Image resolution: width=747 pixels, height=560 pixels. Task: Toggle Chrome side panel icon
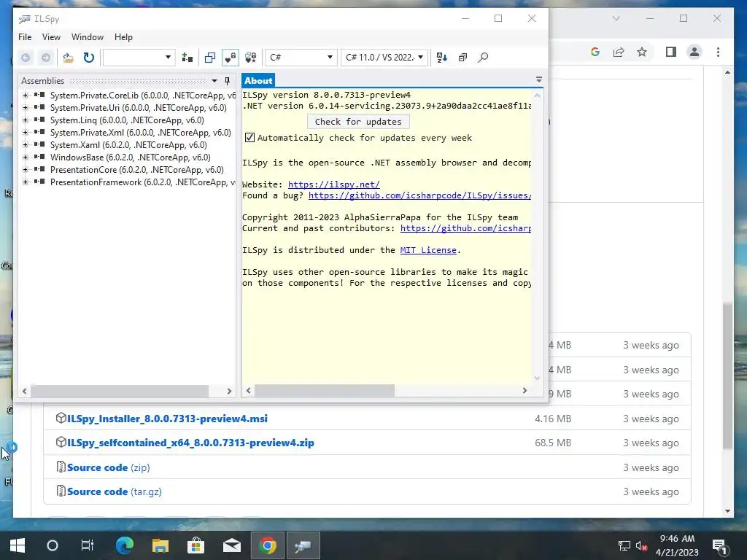671,52
